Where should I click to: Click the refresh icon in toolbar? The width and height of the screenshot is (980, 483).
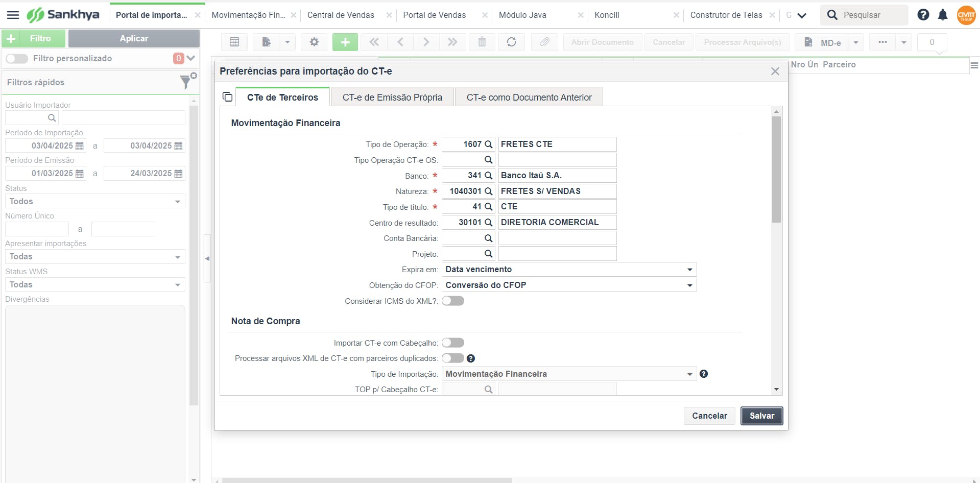coord(511,42)
